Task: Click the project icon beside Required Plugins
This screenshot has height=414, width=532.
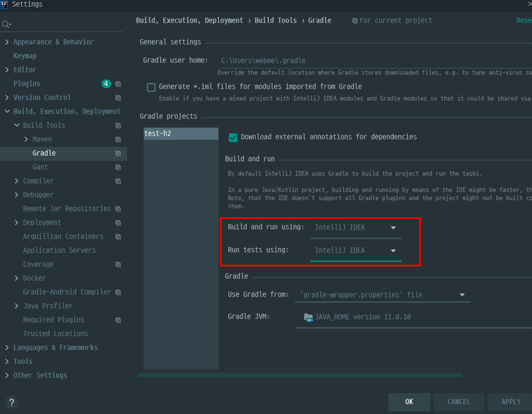Action: tap(118, 320)
